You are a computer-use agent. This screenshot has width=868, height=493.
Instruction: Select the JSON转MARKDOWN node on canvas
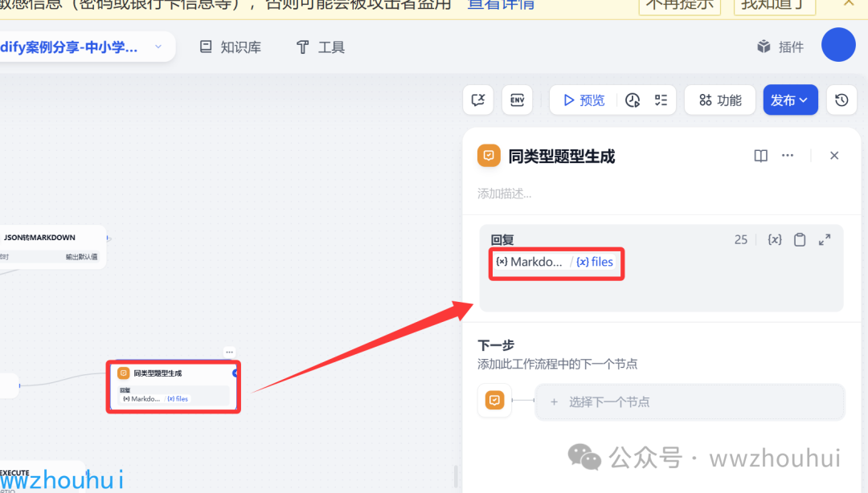[x=51, y=246]
